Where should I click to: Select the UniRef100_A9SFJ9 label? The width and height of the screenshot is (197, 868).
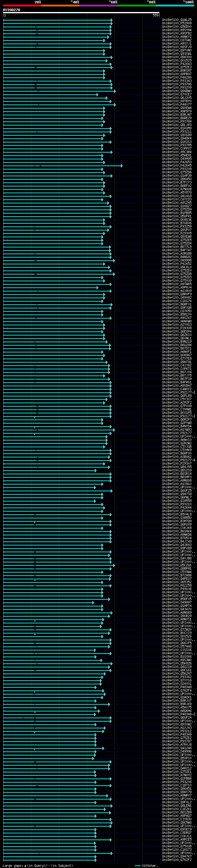click(177, 47)
